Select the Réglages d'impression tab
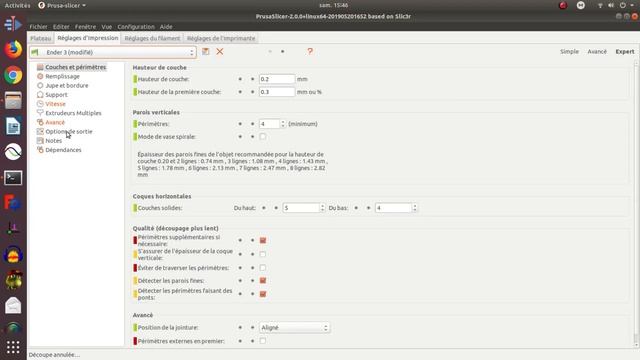640x360 pixels. (88, 38)
